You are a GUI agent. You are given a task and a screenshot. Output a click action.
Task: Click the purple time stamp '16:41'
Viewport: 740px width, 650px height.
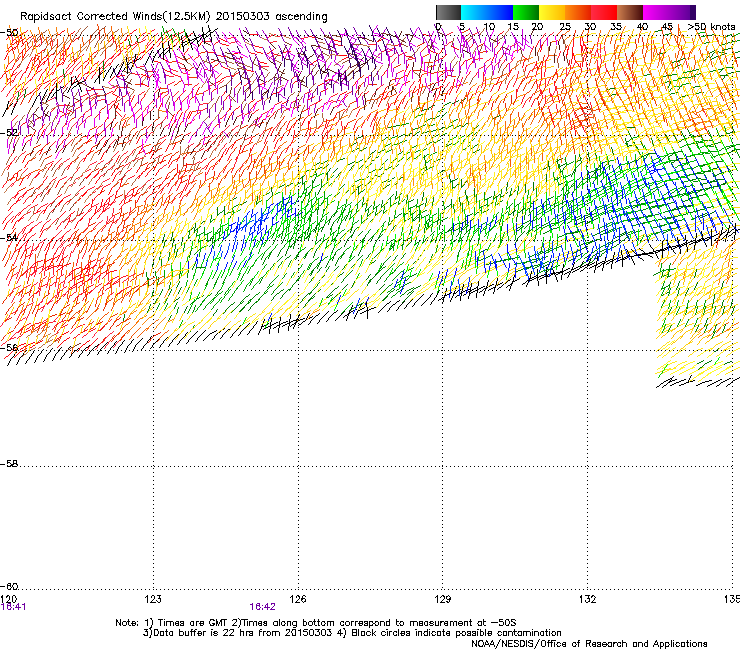click(x=13, y=607)
